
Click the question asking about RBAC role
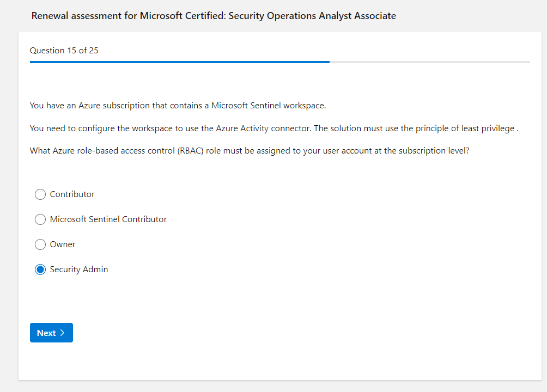pyautogui.click(x=250, y=151)
